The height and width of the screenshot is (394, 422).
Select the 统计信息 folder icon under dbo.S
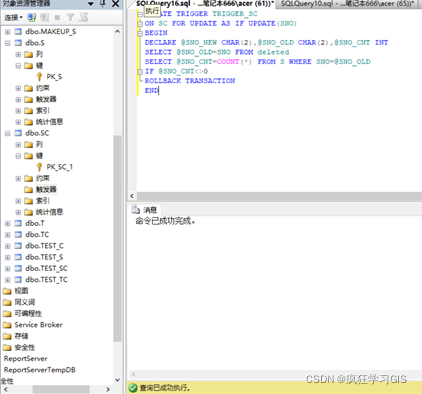(29, 122)
